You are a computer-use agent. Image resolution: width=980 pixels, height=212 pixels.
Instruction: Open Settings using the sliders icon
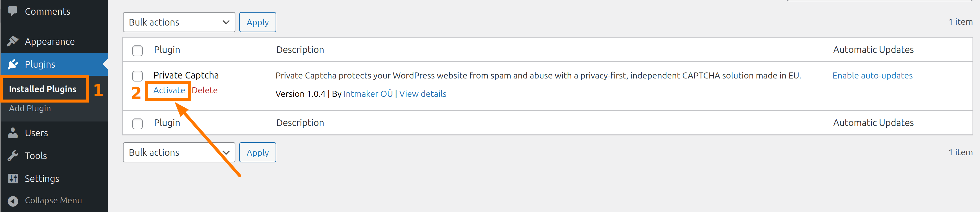tap(13, 178)
